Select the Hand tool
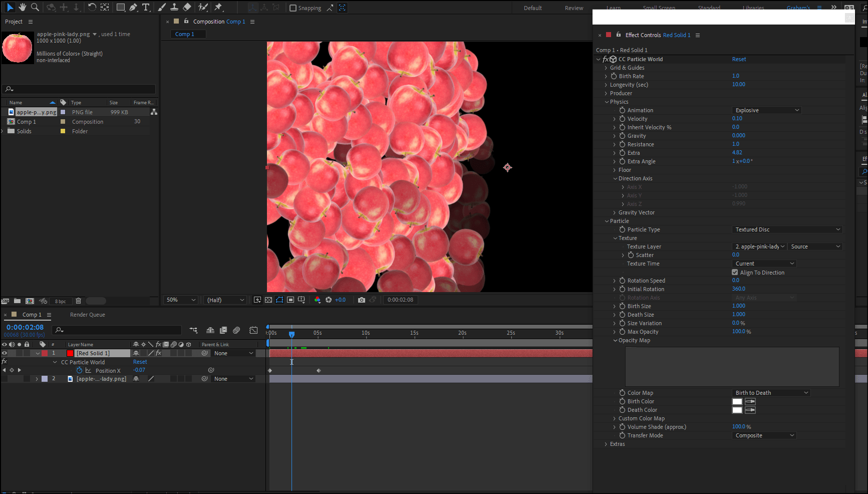 (x=22, y=7)
